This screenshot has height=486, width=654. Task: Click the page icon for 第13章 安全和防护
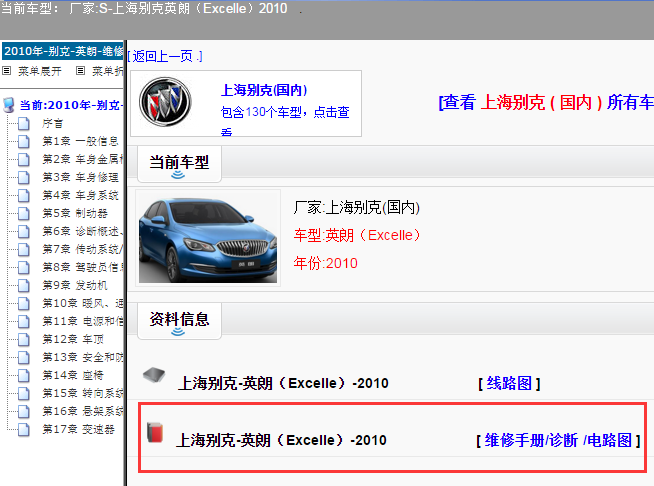point(24,357)
